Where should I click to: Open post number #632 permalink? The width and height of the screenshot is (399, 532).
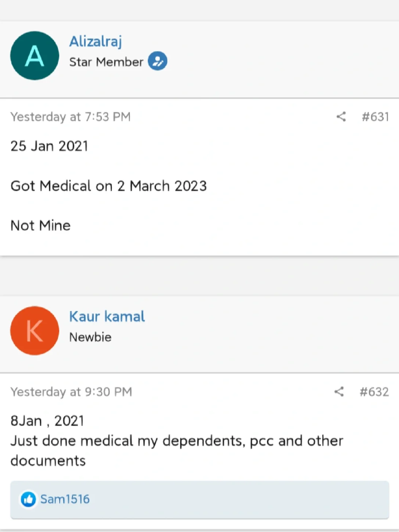[374, 392]
